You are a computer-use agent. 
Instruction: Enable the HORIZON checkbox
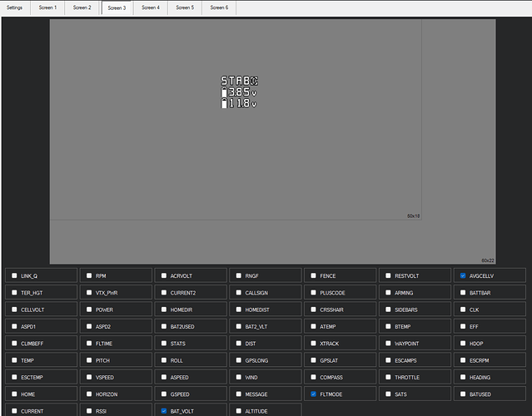89,394
